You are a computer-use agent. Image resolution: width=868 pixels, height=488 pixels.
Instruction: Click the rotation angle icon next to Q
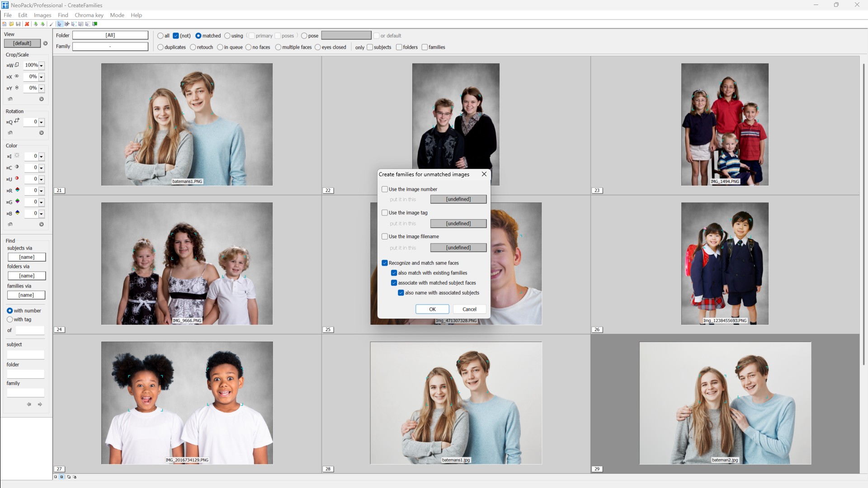click(x=17, y=121)
